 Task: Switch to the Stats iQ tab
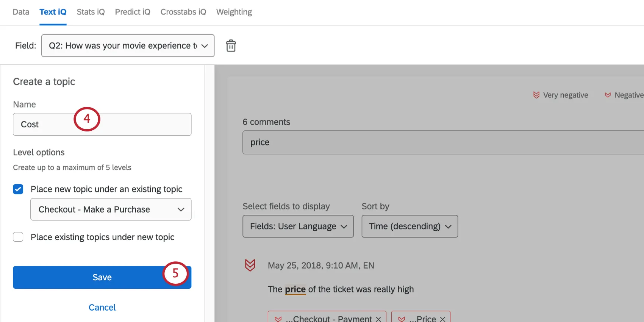coord(90,12)
